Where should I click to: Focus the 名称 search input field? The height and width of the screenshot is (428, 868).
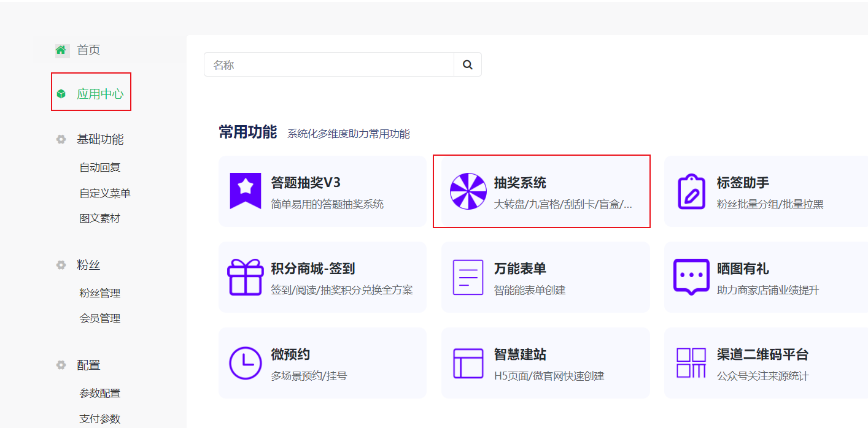coord(329,64)
